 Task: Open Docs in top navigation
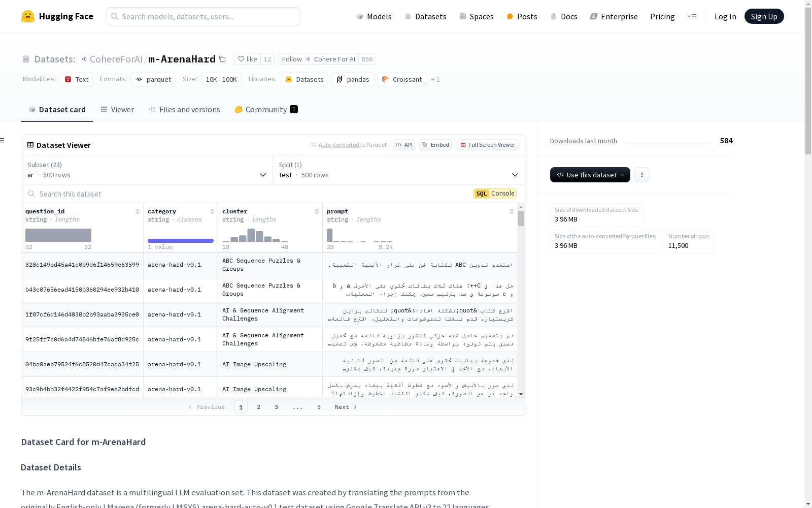coord(564,16)
